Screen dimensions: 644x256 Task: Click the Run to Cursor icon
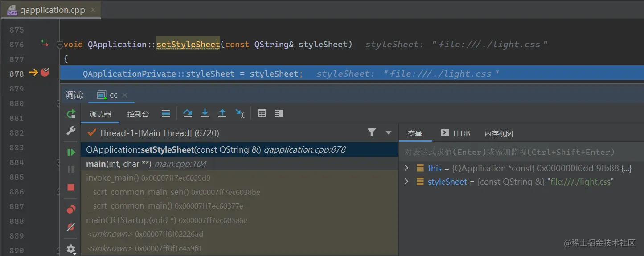pyautogui.click(x=240, y=114)
